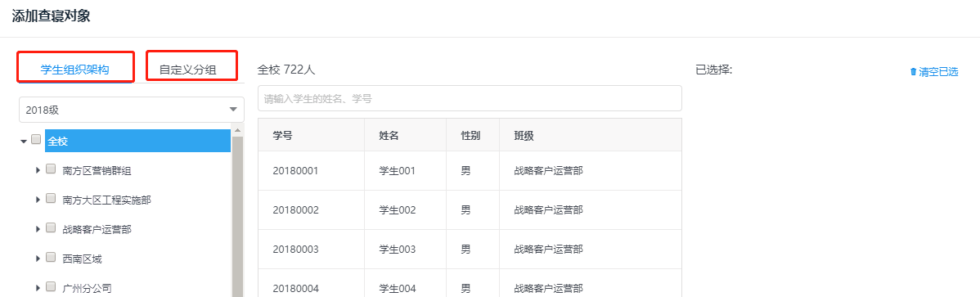
Task: Open the 2018级 grade dropdown
Action: tap(131, 110)
